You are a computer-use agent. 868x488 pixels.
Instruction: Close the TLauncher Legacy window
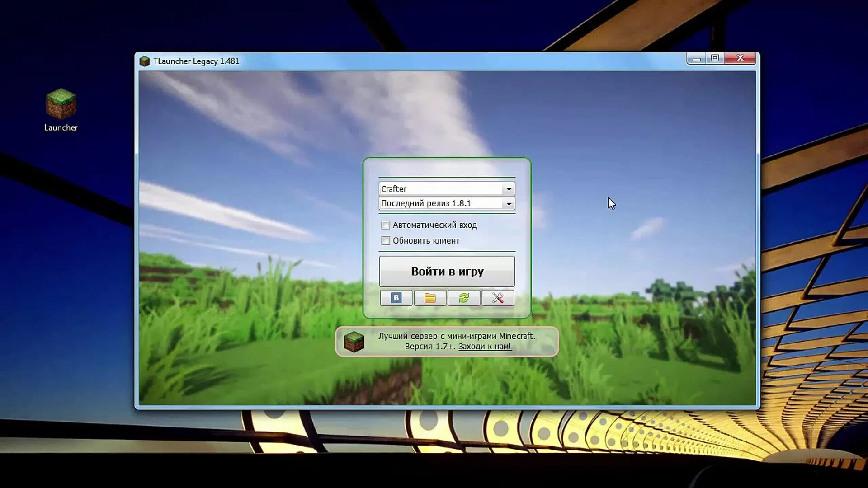coord(740,58)
